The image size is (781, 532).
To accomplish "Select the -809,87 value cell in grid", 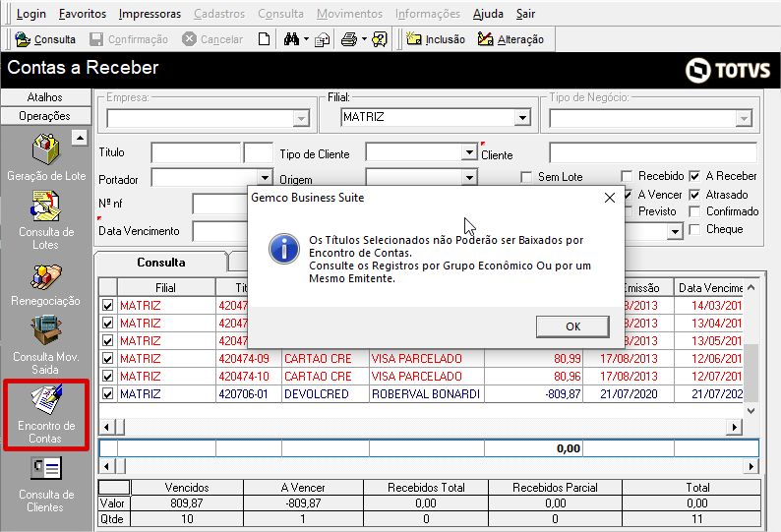I will pos(533,394).
